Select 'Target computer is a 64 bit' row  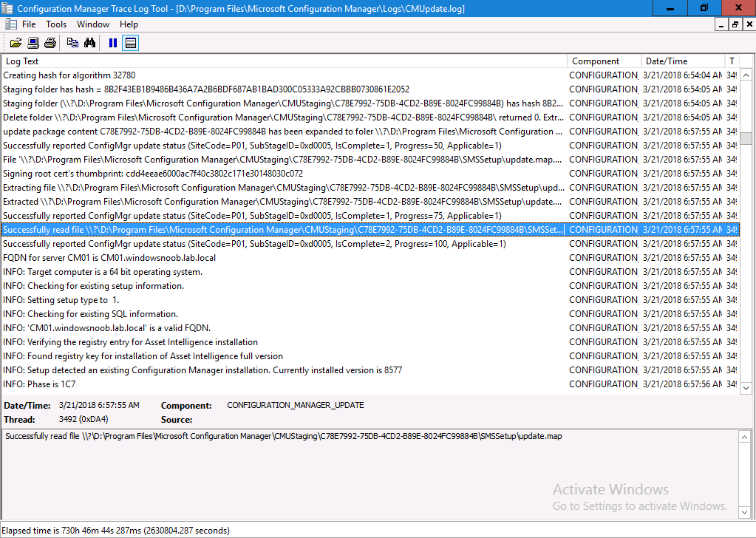pyautogui.click(x=370, y=271)
